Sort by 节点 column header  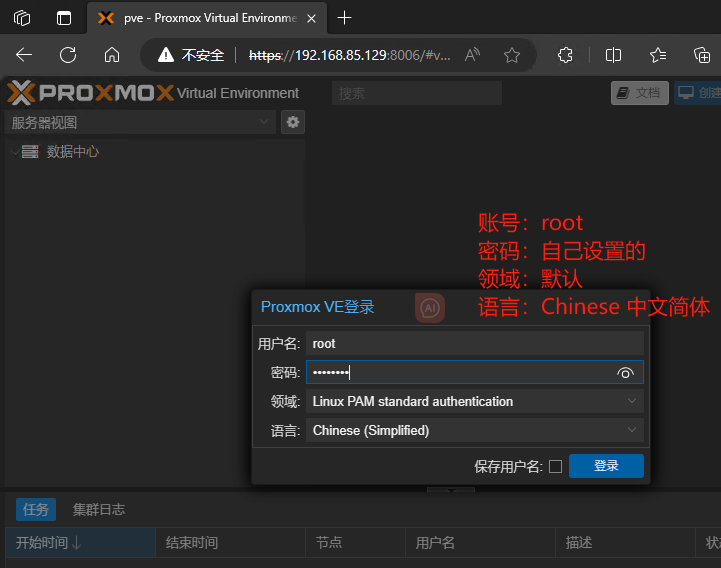pyautogui.click(x=355, y=543)
